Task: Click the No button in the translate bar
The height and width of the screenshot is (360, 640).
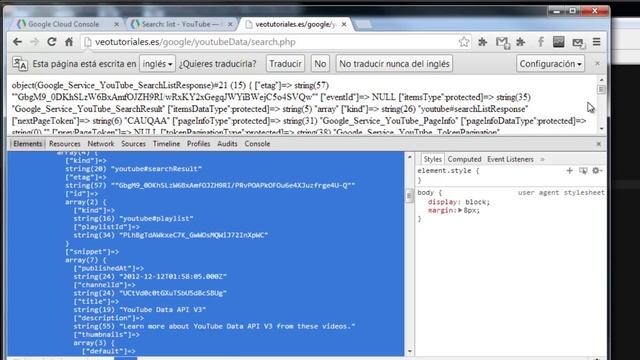Action: 320,64
